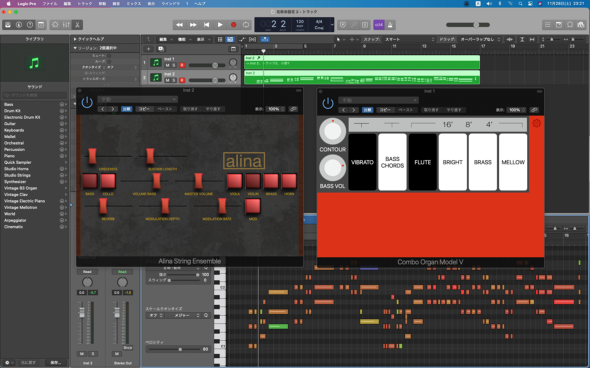Mute the Inst 1 track
Viewport: 590px width, 368px height.
coord(167,65)
